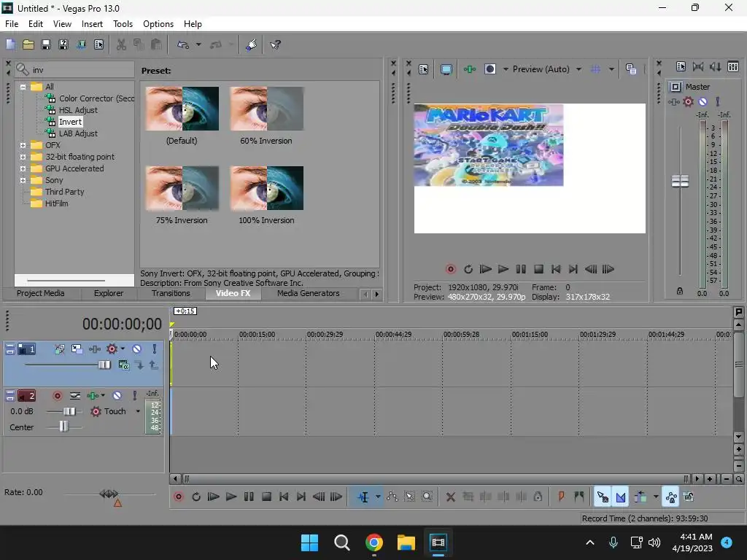Select the Zoom Edit tool magnifier
The image size is (747, 560).
[427, 497]
